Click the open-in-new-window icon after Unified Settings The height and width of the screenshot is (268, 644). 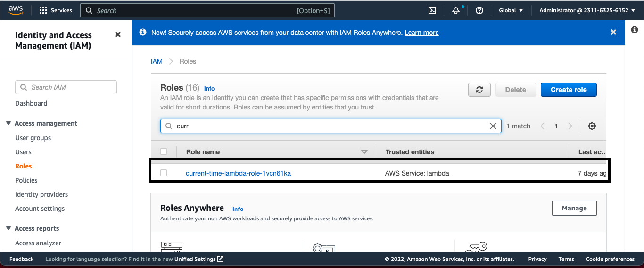click(220, 259)
